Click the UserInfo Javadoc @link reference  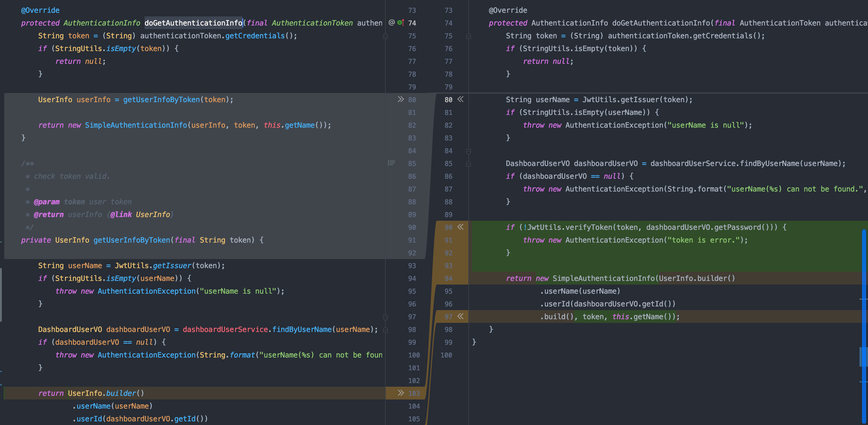153,215
